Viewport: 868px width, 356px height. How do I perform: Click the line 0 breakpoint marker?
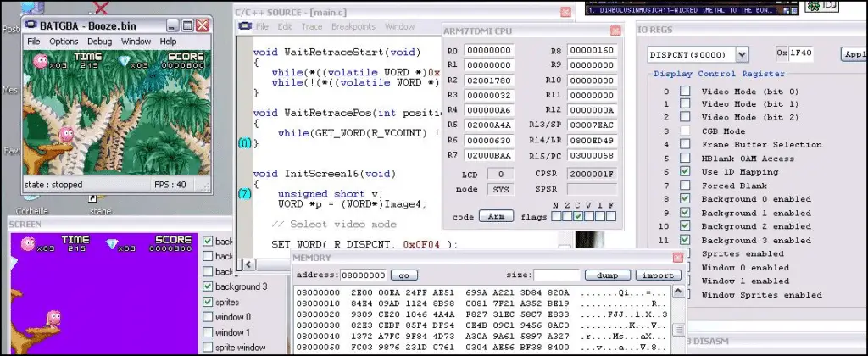coord(243,144)
